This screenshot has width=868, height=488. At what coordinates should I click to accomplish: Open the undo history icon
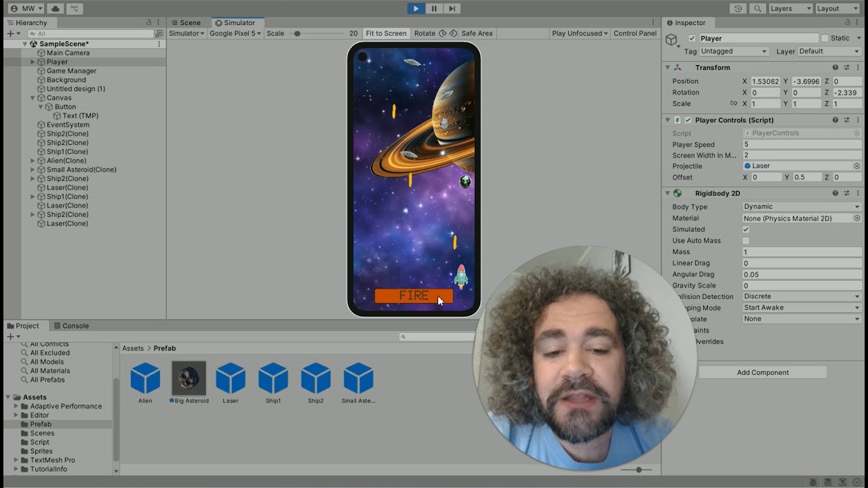tap(738, 8)
